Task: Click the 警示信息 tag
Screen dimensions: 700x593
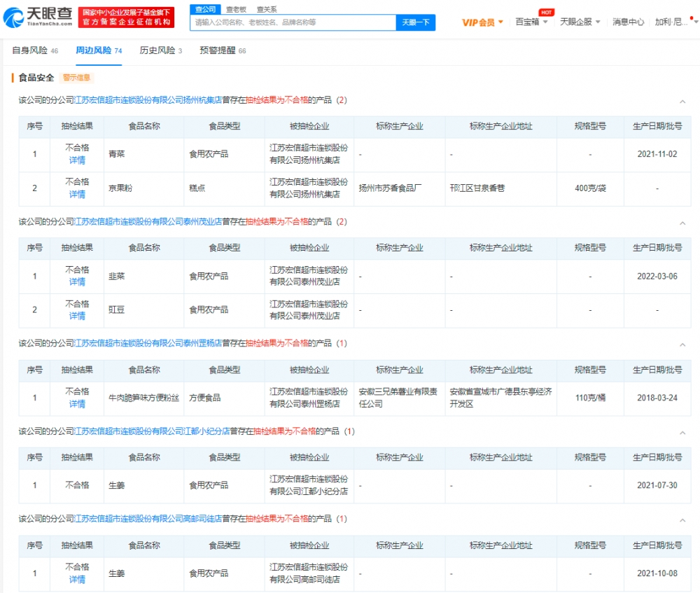Action: [76, 78]
